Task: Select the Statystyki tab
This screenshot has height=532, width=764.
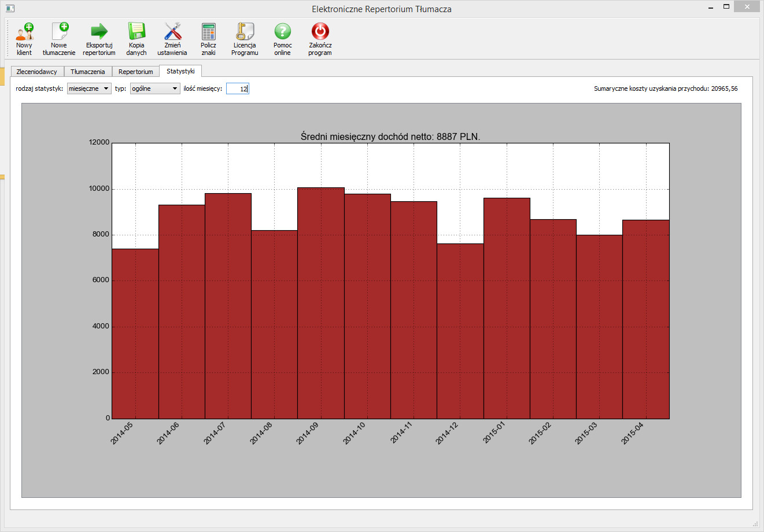Action: click(x=180, y=71)
